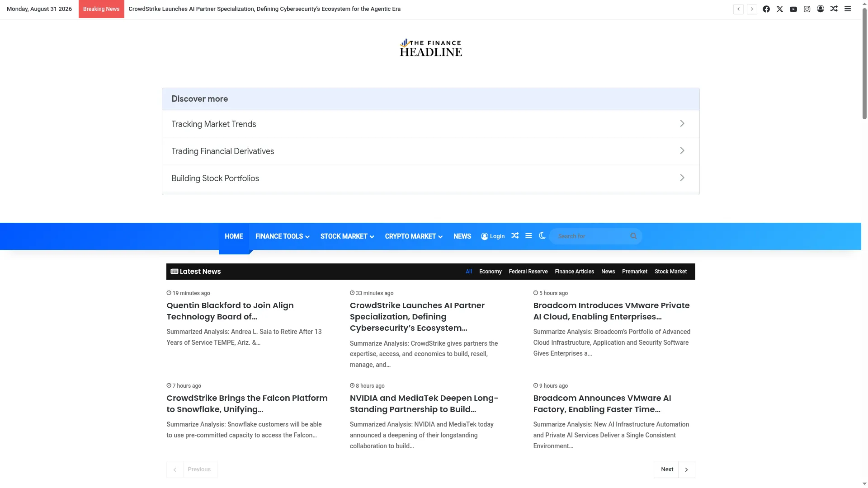Open Quentin Blackford Align Technology article
Image resolution: width=868 pixels, height=488 pixels.
(x=230, y=311)
